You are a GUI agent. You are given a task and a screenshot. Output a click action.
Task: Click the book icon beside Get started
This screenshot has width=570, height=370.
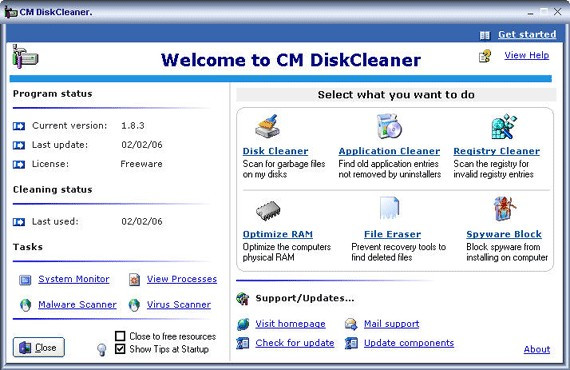(485, 35)
